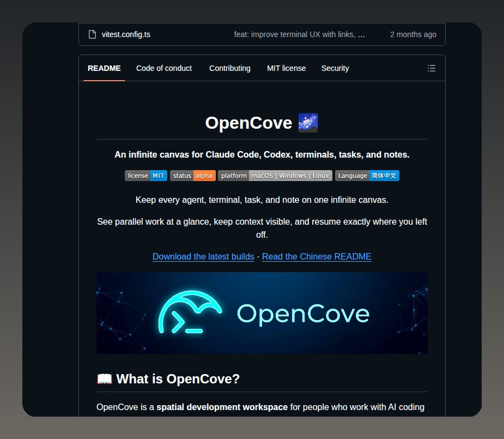Follow the 'Read the Chinese README' link
The width and height of the screenshot is (504, 439).
click(x=317, y=257)
